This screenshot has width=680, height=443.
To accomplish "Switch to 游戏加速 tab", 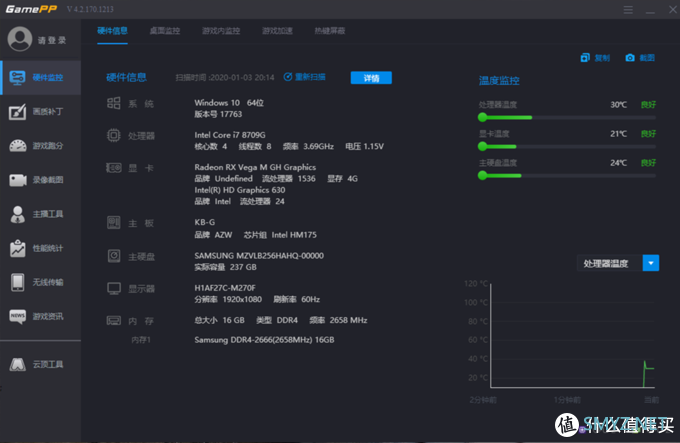I will [x=277, y=31].
